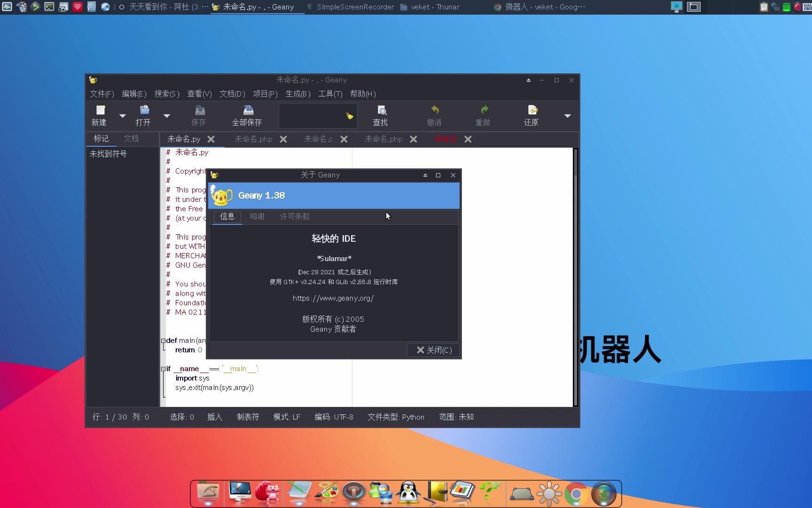Screen dimensions: 812x508
Task: Close the 未命名.c document tab
Action: (x=344, y=139)
